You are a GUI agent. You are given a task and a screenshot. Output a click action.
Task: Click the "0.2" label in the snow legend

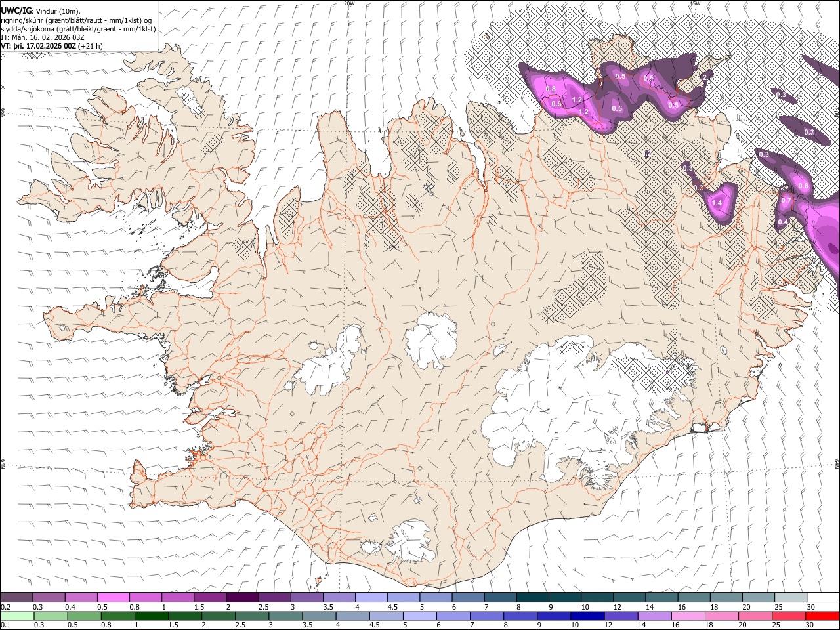[6, 607]
